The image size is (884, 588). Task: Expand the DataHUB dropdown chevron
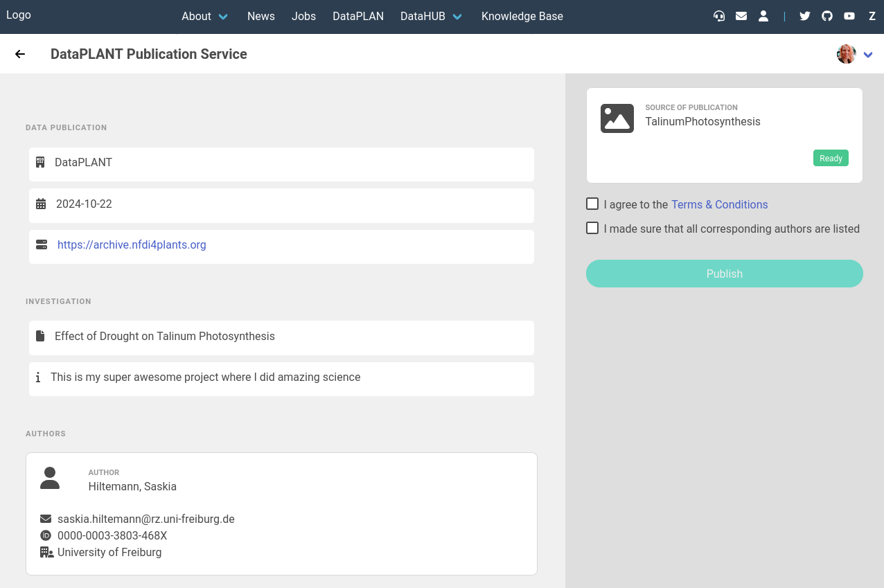[x=457, y=17]
